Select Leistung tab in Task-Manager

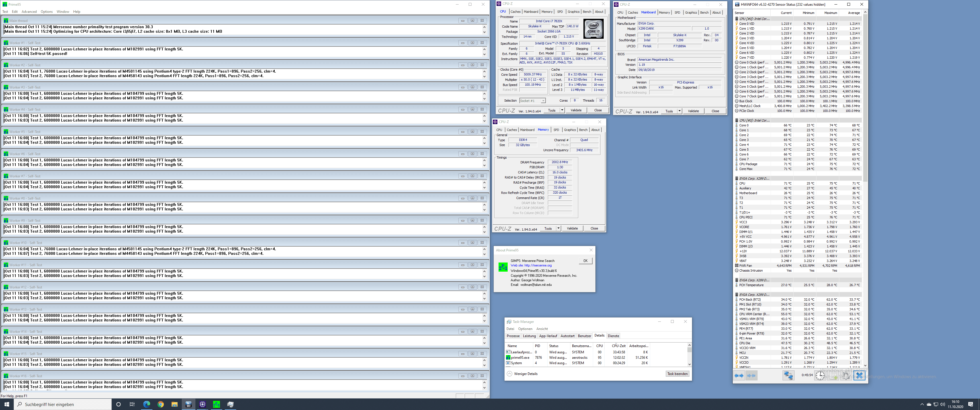529,336
